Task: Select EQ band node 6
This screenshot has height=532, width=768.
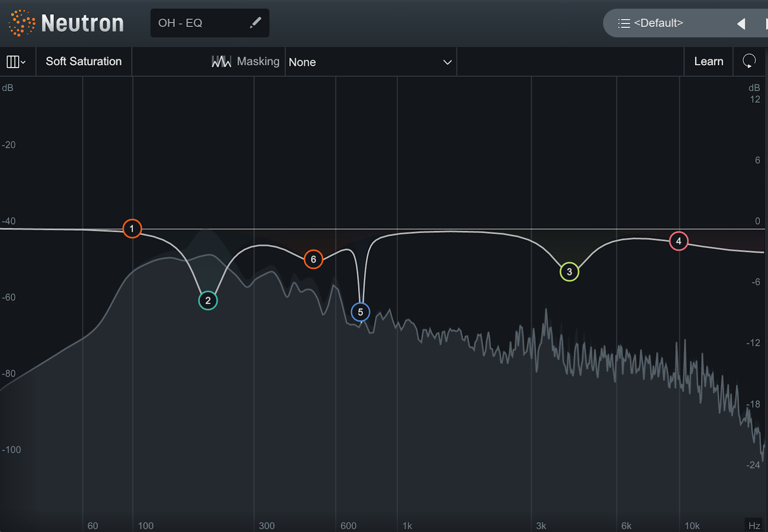Action: pyautogui.click(x=313, y=260)
